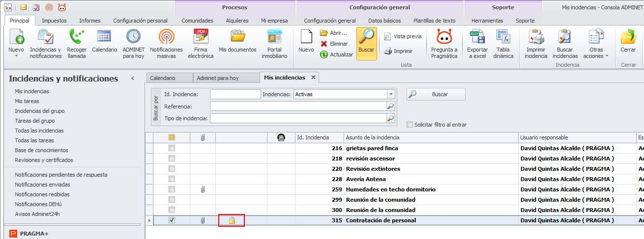Launch Notificaciones masivas

[x=166, y=44]
